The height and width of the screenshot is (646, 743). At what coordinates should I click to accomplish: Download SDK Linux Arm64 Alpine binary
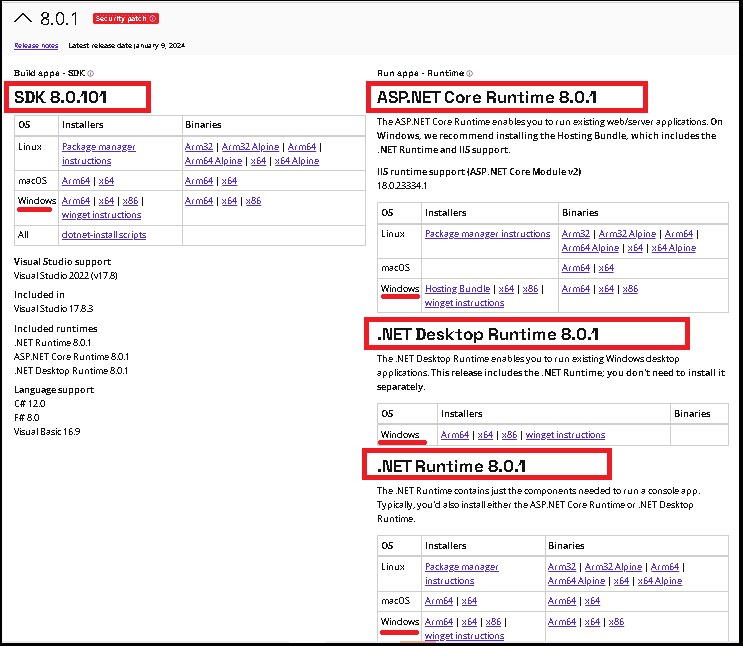[x=213, y=161]
